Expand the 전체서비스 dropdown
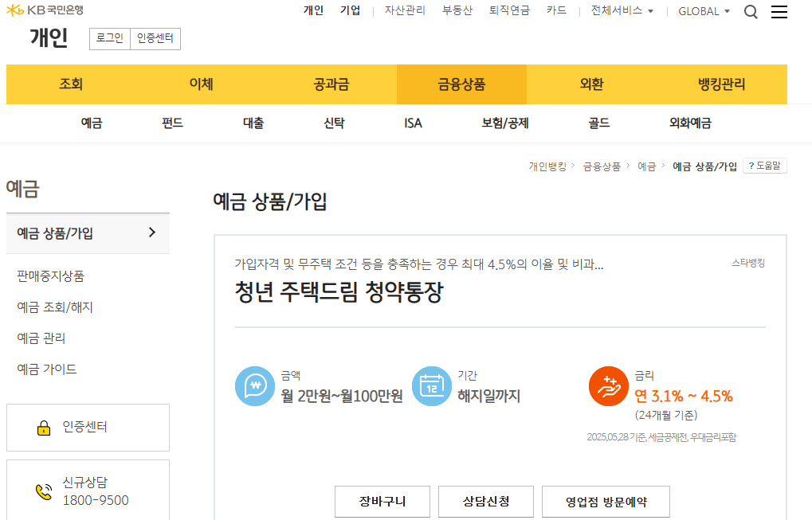812x520 pixels. point(622,11)
